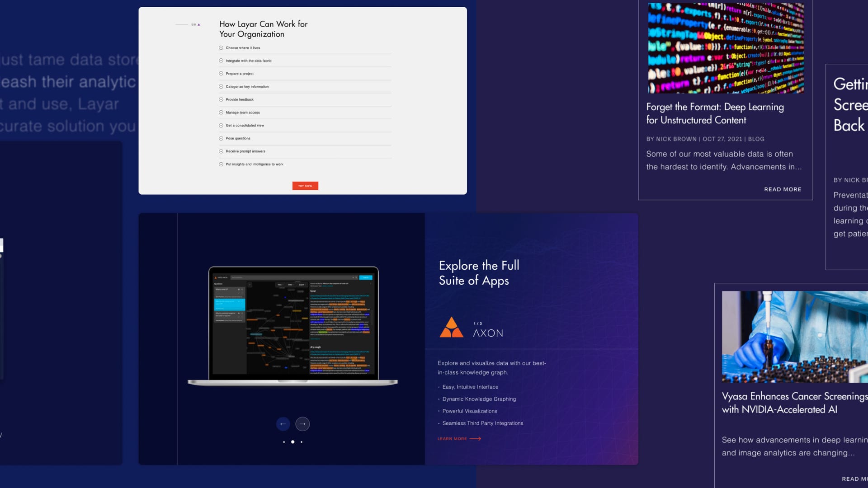Image resolution: width=868 pixels, height=488 pixels.
Task: Expand "Get a consolidated view" chevron
Action: [x=221, y=125]
